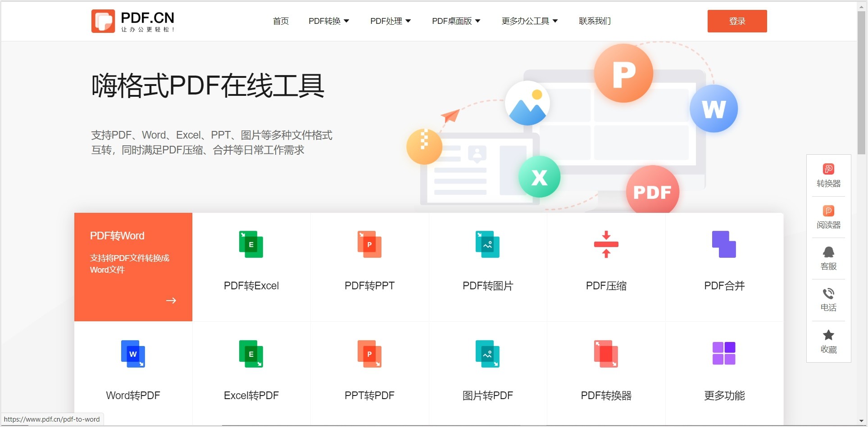Screen dimensions: 868x427
Task: Click the PPT转PDF label
Action: (369, 396)
